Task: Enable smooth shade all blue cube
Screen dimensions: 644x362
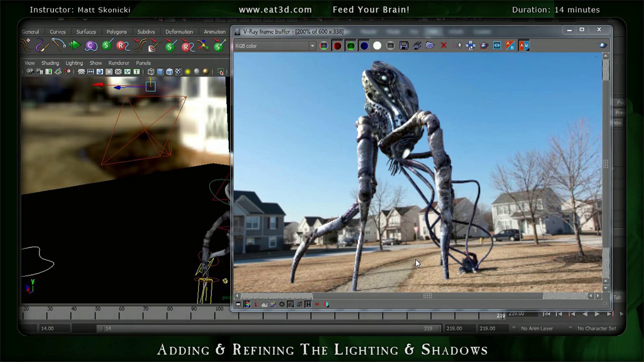Action: tap(160, 72)
